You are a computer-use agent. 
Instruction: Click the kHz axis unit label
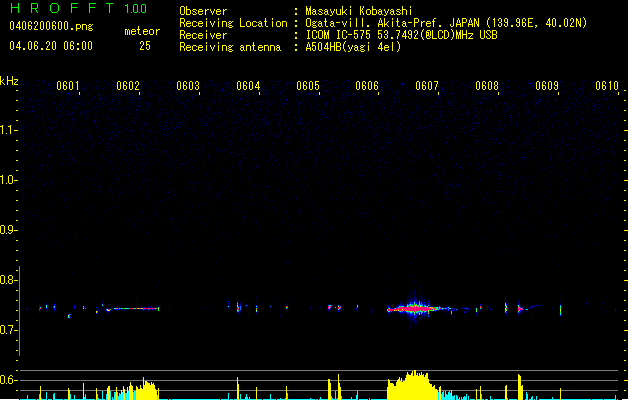(x=9, y=81)
